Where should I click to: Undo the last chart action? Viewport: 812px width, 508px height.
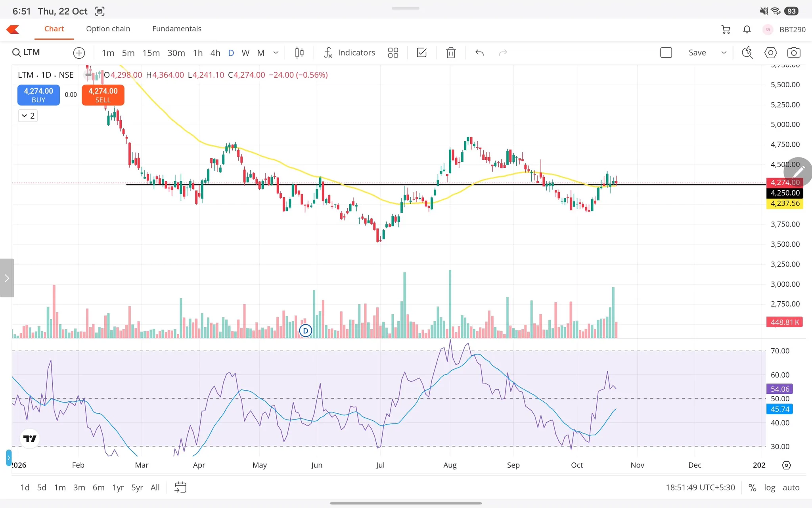pos(479,53)
